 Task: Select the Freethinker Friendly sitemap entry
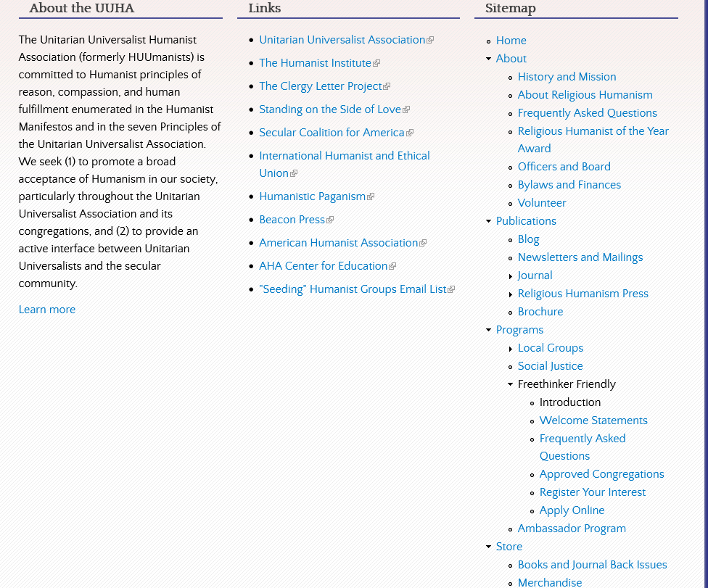click(567, 384)
